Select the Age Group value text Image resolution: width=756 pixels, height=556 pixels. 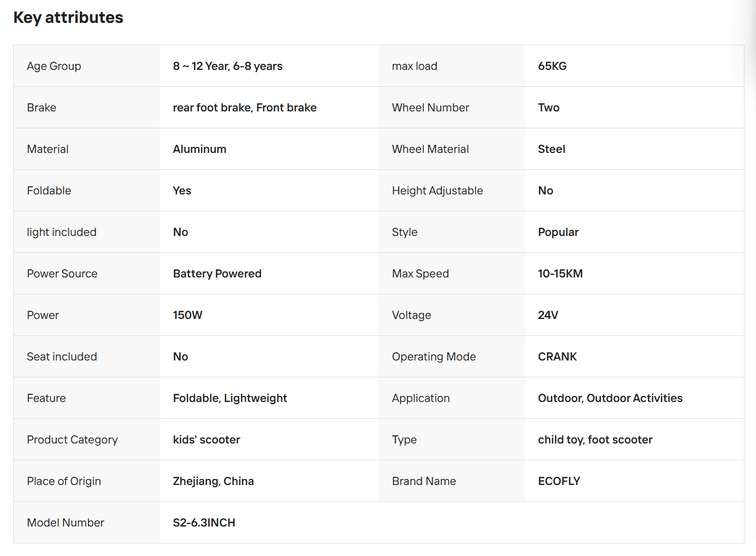(x=228, y=66)
